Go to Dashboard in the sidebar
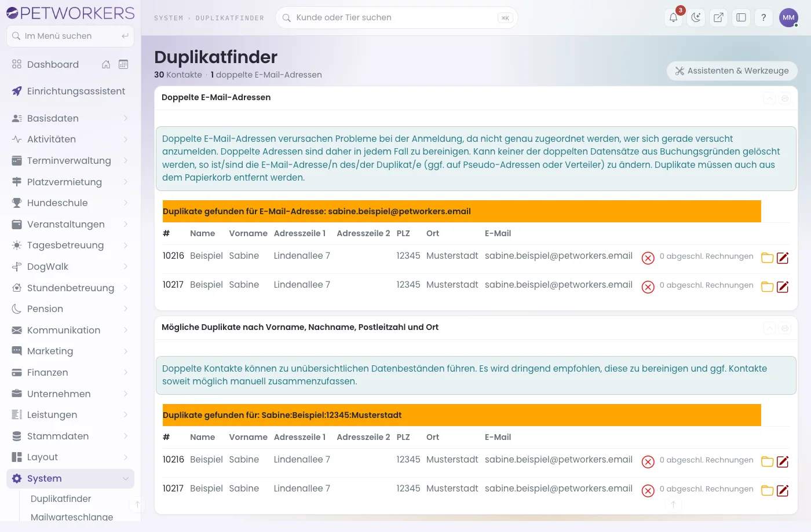Image resolution: width=811 pixels, height=532 pixels. [x=53, y=64]
